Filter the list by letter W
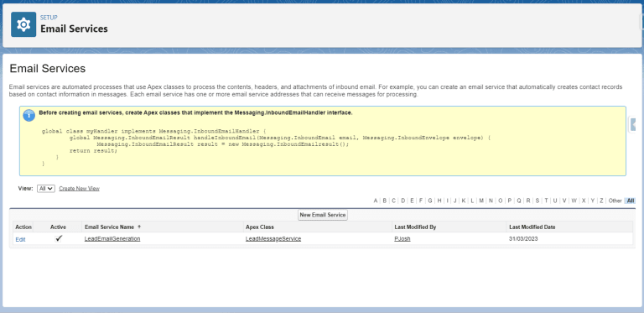This screenshot has width=644, height=313. [574, 201]
